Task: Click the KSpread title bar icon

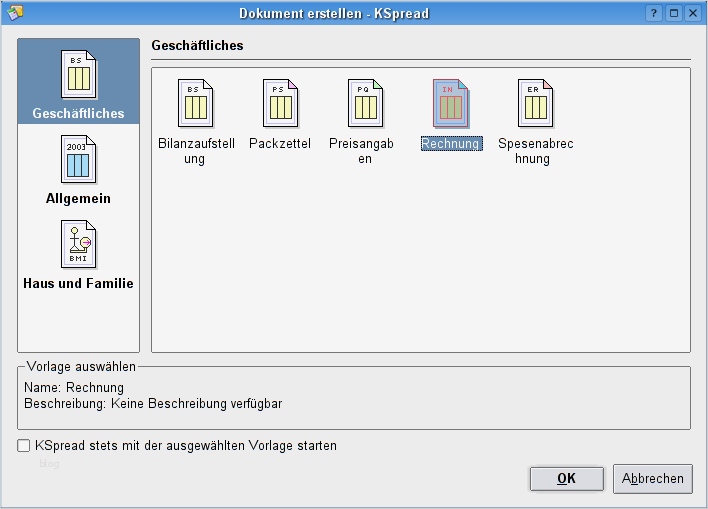Action: click(15, 13)
